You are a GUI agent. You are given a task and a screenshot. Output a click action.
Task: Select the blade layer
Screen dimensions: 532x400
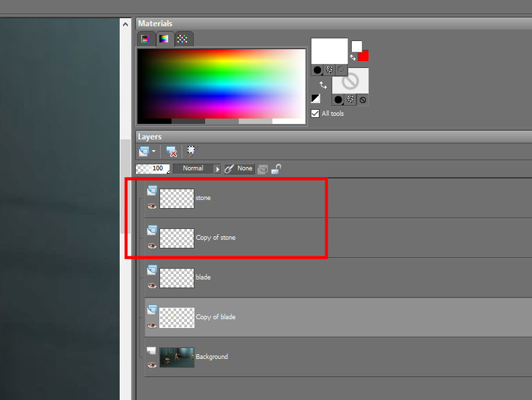(x=338, y=277)
